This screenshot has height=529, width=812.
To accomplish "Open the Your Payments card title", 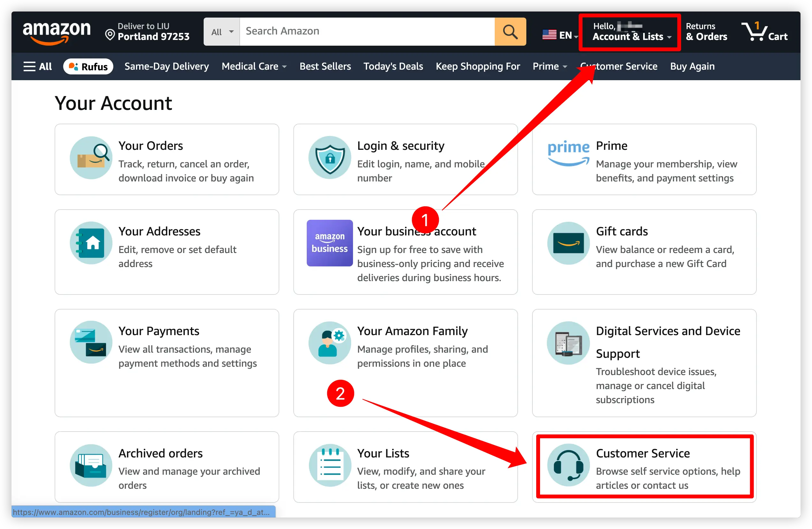I will [x=159, y=331].
